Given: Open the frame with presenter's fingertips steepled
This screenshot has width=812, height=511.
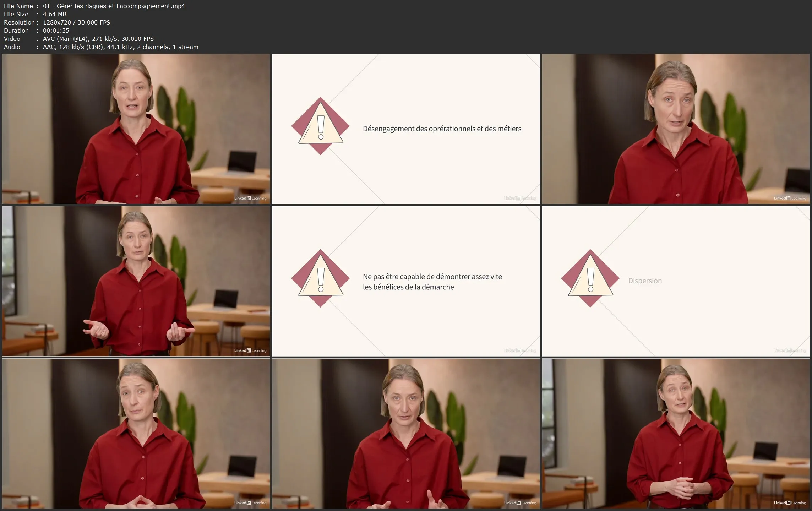Looking at the screenshot, I should tap(136, 434).
